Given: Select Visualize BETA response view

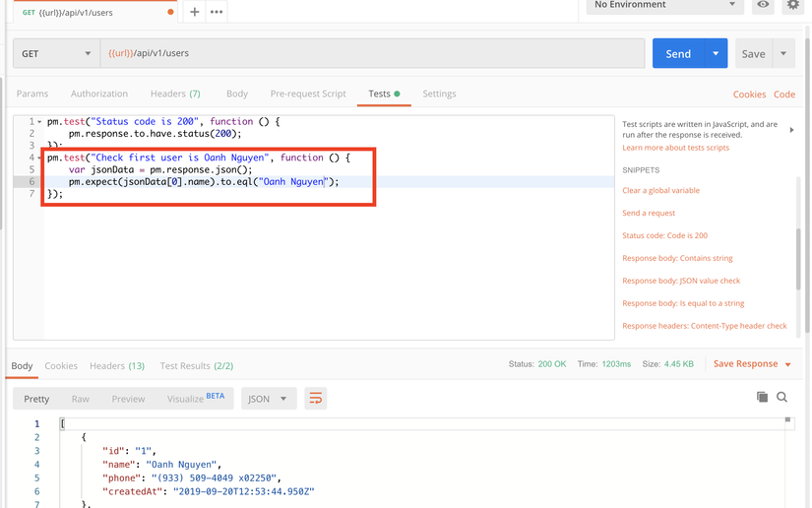Looking at the screenshot, I should 195,398.
